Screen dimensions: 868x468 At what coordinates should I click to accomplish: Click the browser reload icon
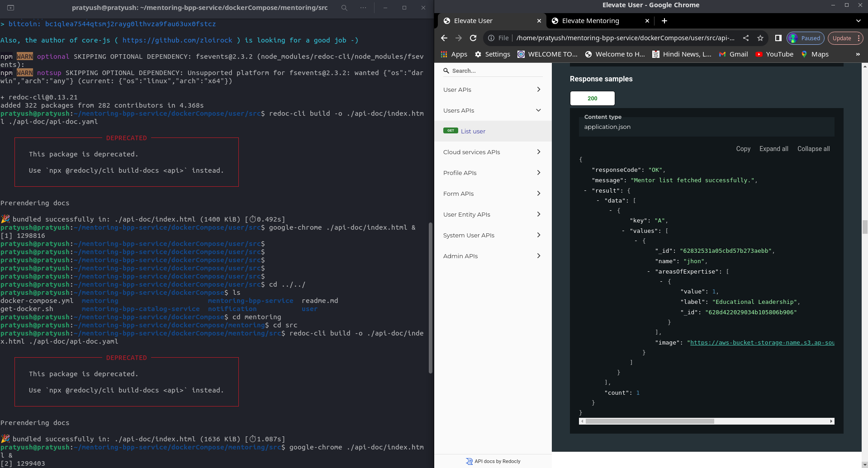coord(473,38)
